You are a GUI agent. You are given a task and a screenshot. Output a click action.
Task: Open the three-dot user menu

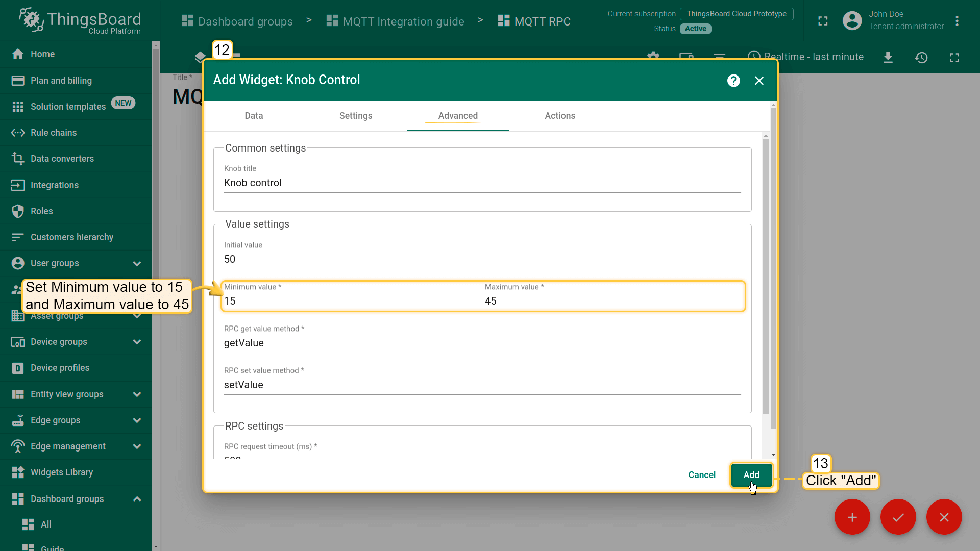(957, 21)
